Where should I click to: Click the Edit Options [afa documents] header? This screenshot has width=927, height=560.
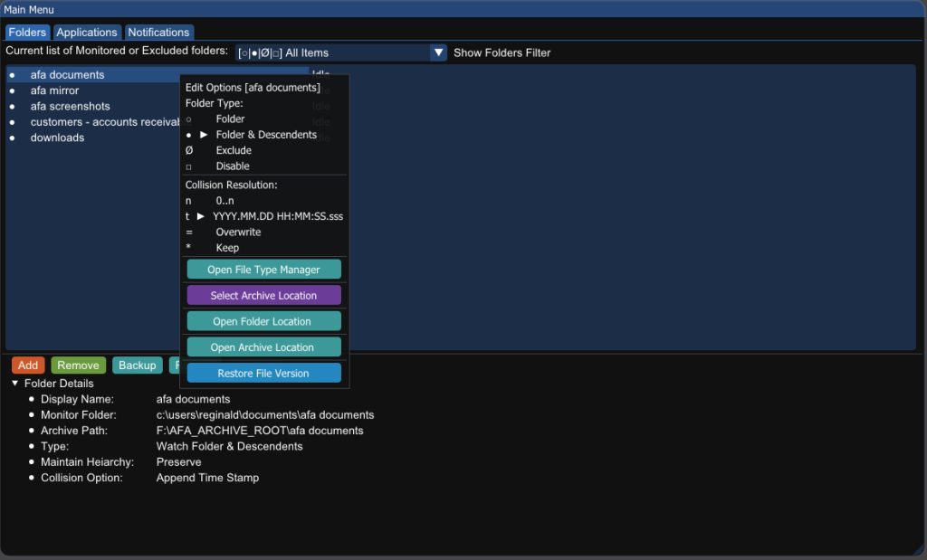tap(253, 88)
